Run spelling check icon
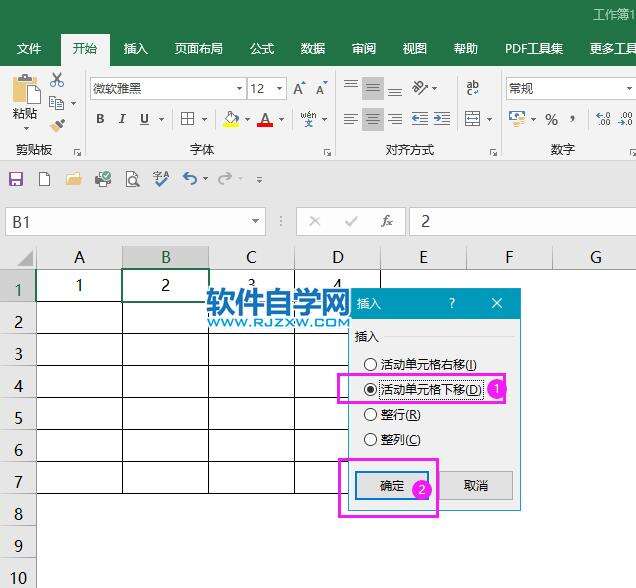Viewport: 636px width, 588px height. coord(161,179)
